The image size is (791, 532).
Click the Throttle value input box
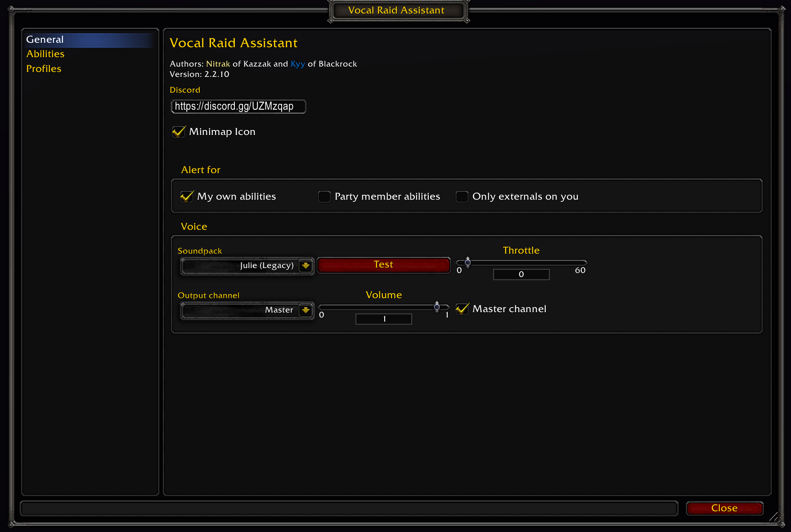[x=521, y=274]
